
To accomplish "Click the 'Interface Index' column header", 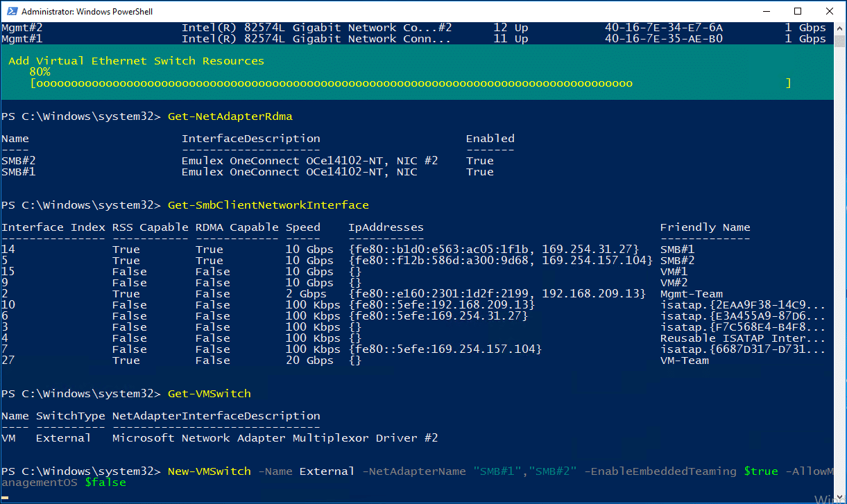I will 53,227.
